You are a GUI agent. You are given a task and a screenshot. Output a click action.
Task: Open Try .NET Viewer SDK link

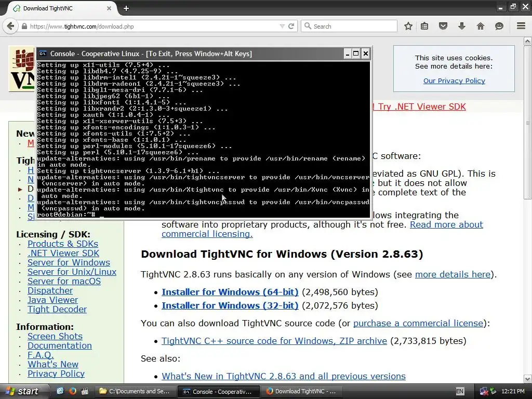pyautogui.click(x=422, y=107)
